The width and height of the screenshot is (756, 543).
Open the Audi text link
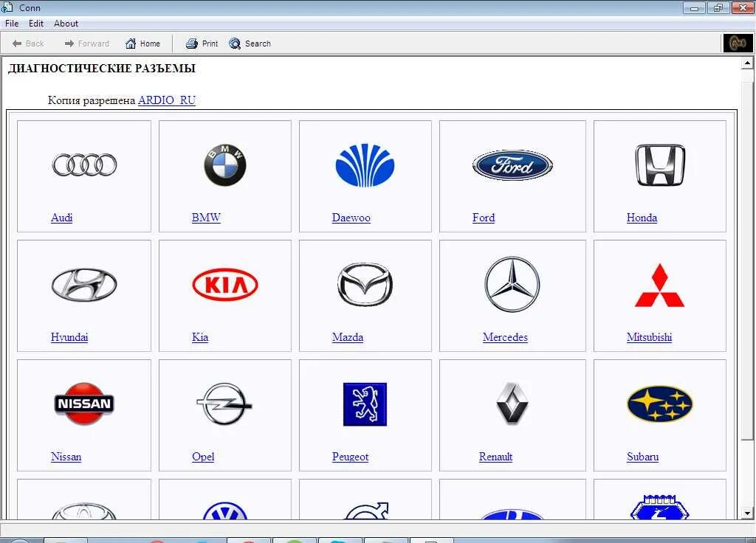coord(62,218)
